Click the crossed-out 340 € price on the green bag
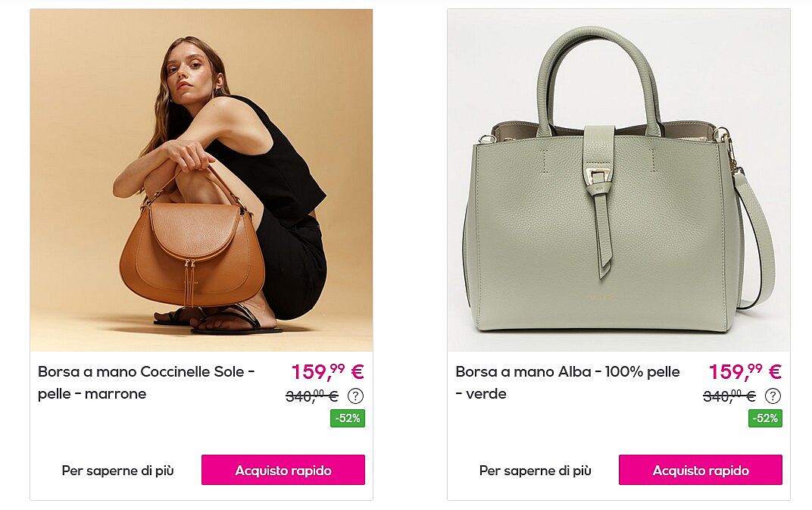812x510 pixels. 729,396
